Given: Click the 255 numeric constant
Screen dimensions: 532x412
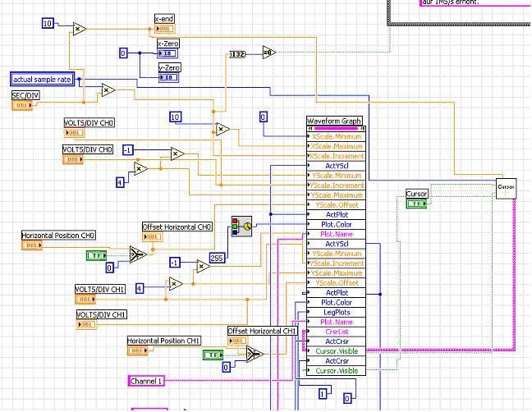Looking at the screenshot, I should [x=217, y=258].
